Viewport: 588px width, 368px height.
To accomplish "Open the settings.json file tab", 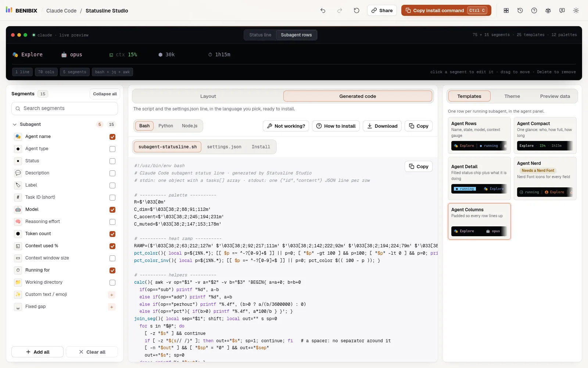I will (224, 147).
